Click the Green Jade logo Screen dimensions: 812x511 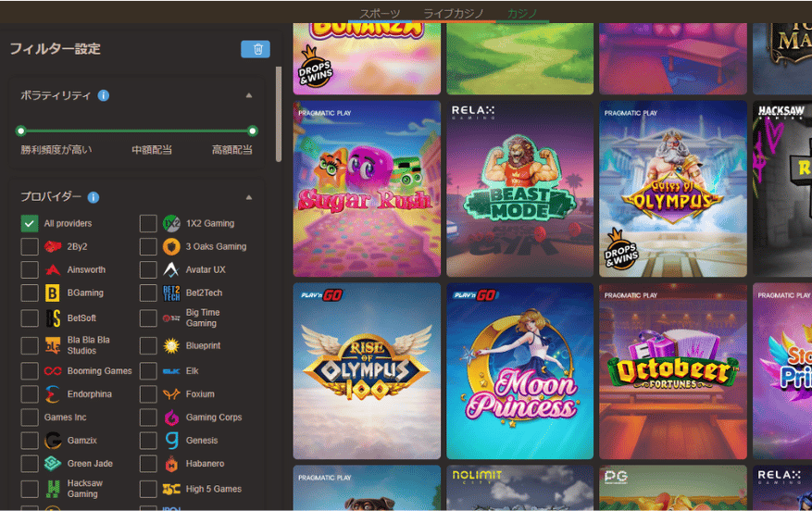[x=53, y=464]
